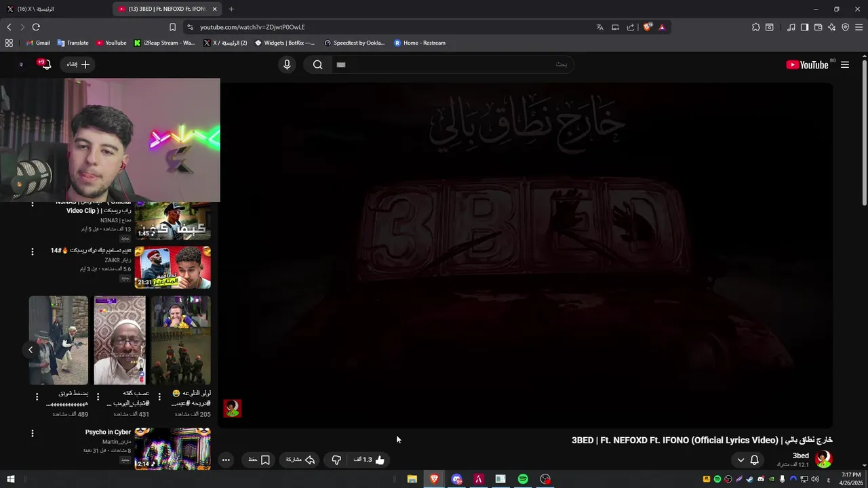Open a new browser tab
868x488 pixels.
[231, 9]
